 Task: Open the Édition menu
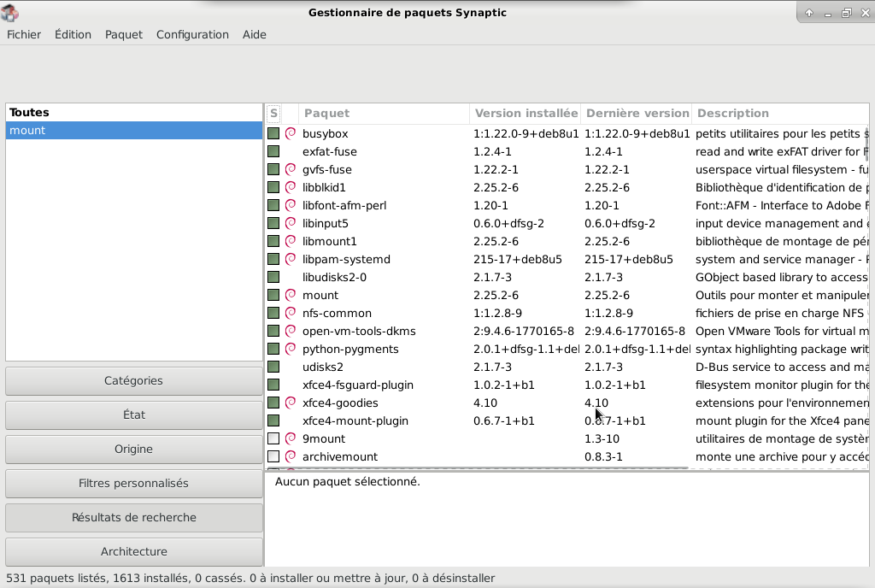click(73, 34)
